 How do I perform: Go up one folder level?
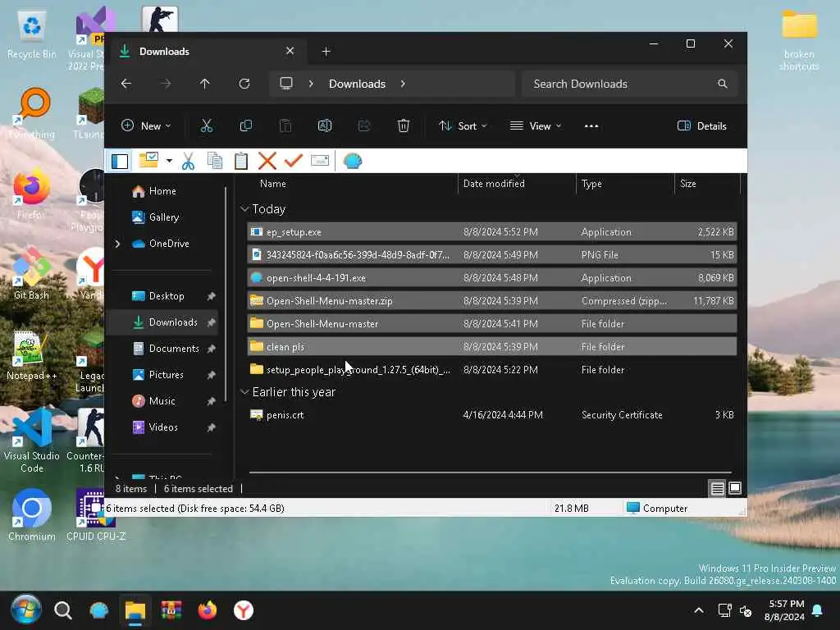[204, 84]
